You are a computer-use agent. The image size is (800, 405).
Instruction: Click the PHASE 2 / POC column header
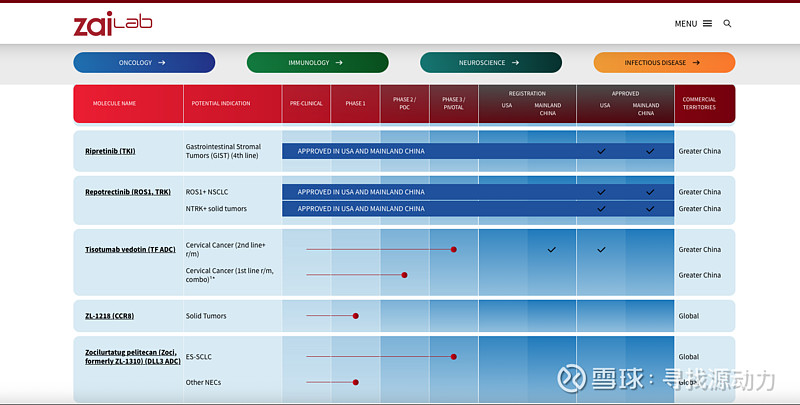(x=404, y=103)
